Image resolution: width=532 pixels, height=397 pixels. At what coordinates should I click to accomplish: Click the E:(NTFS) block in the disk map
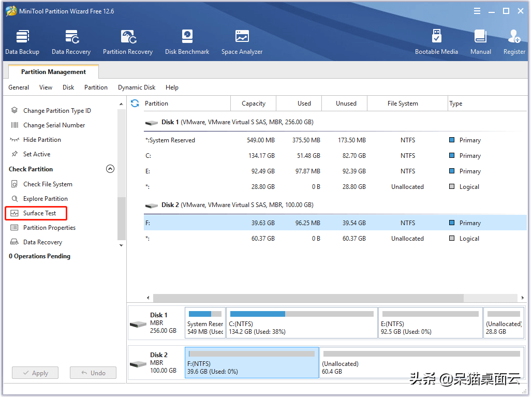430,323
